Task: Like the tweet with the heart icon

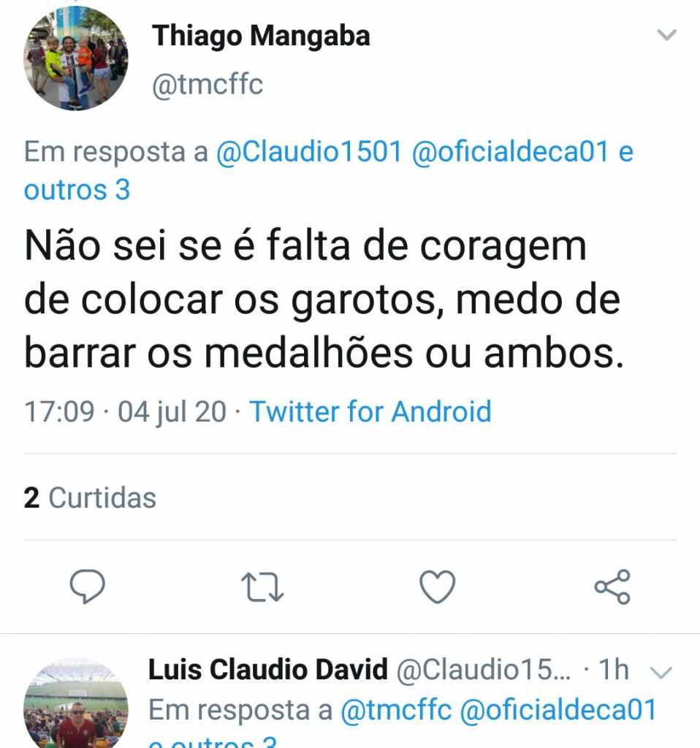Action: (x=437, y=587)
